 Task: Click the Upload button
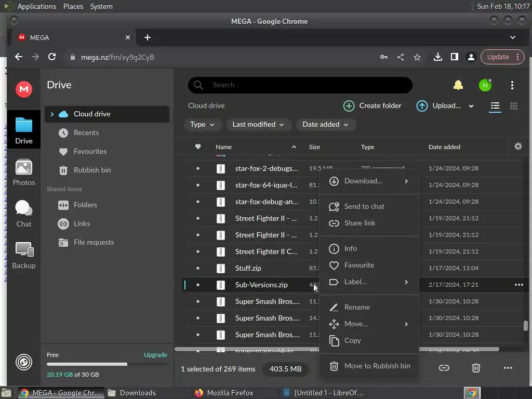438,106
